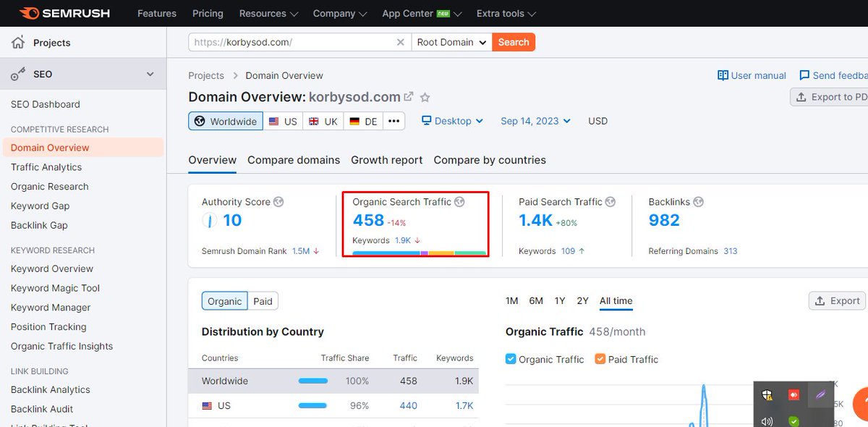The width and height of the screenshot is (868, 427).
Task: Click the Paid Search Traffic info icon
Action: click(610, 202)
